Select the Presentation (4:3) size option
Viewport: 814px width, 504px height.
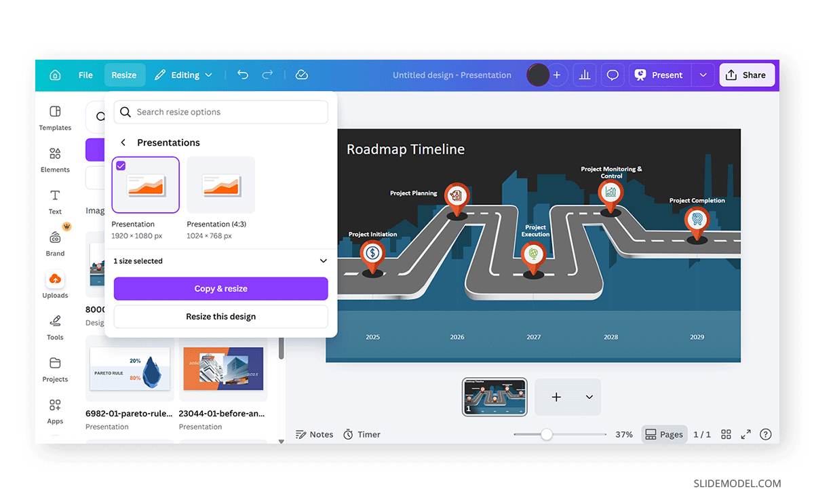tap(220, 185)
